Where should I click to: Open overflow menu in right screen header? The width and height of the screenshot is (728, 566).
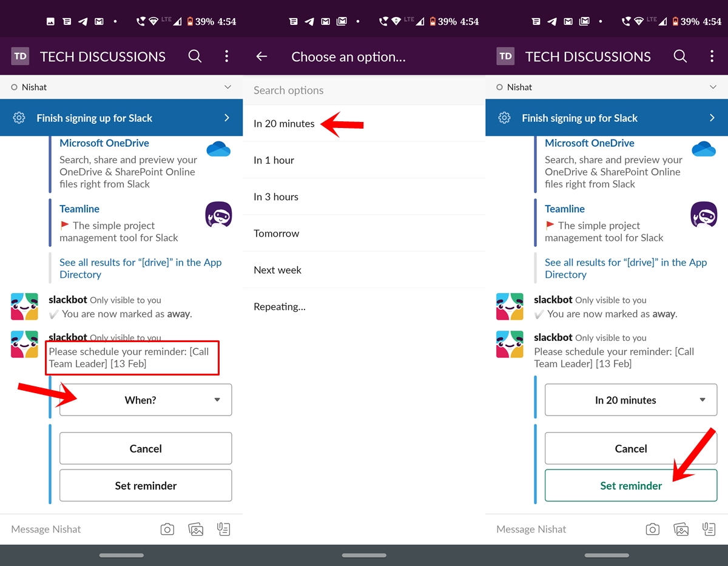coord(712,56)
